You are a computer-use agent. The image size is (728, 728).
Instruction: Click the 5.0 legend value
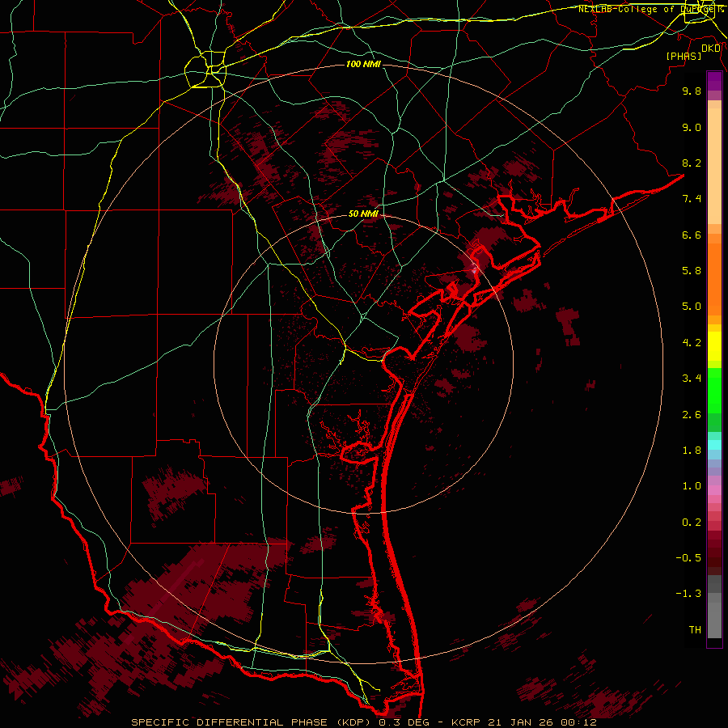point(692,307)
